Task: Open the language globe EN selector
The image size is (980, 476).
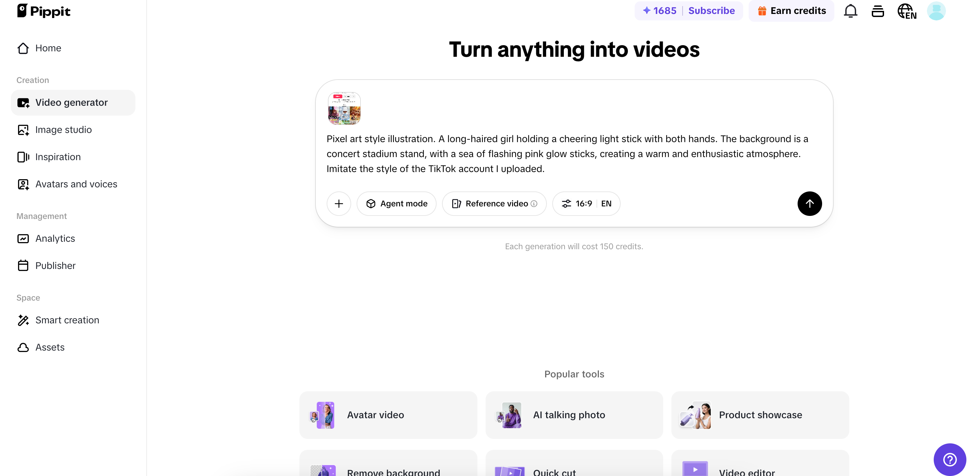Action: pos(907,11)
